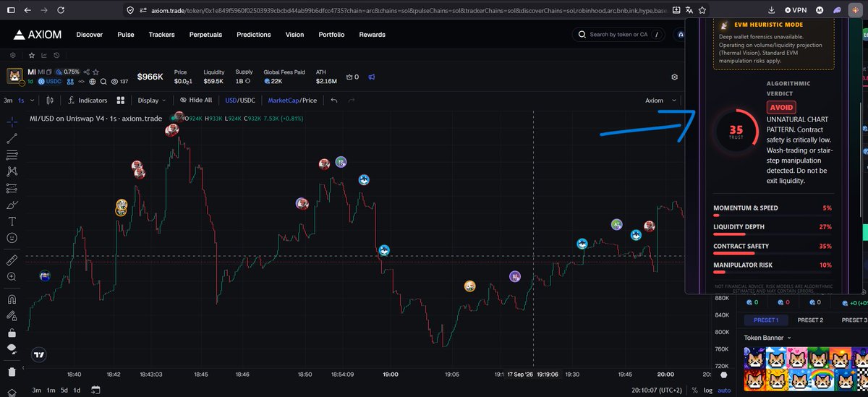Choose the XABCD pattern tool
868x397 pixels.
pos(12,171)
